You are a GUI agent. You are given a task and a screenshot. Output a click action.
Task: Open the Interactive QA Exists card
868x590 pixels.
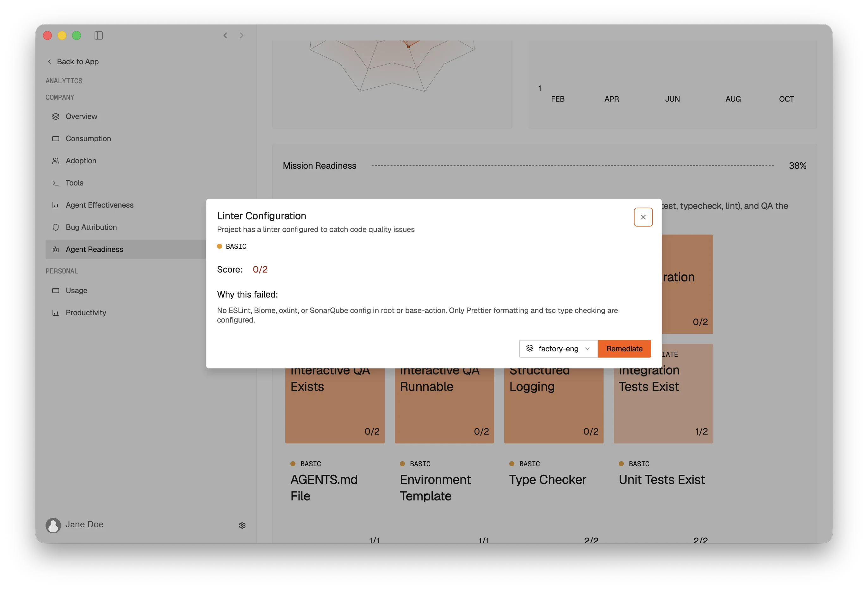pyautogui.click(x=335, y=405)
